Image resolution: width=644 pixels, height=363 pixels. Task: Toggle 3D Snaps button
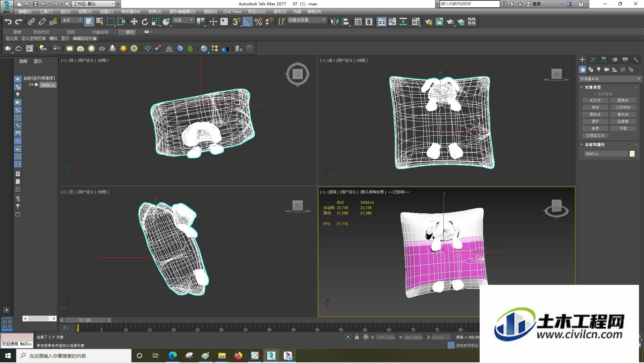(237, 22)
